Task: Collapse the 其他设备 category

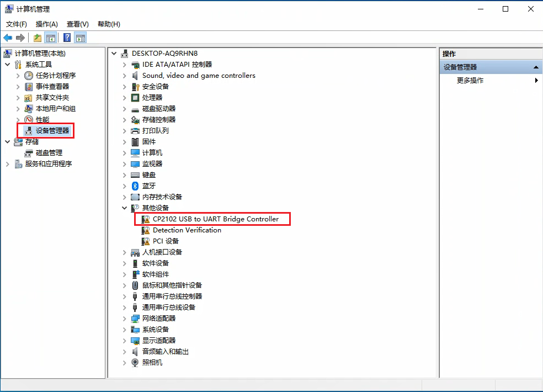Action: (124, 208)
